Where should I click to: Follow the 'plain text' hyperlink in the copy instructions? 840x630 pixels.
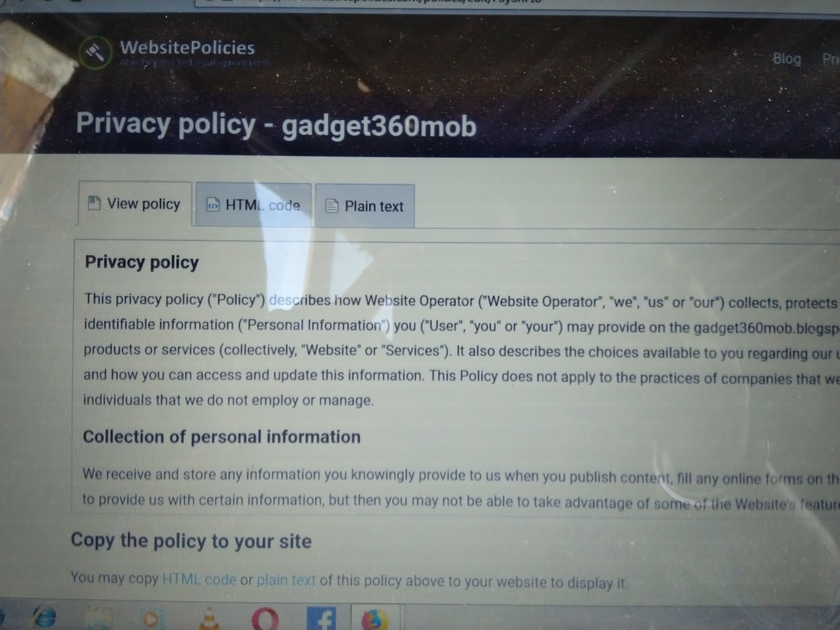coord(286,580)
